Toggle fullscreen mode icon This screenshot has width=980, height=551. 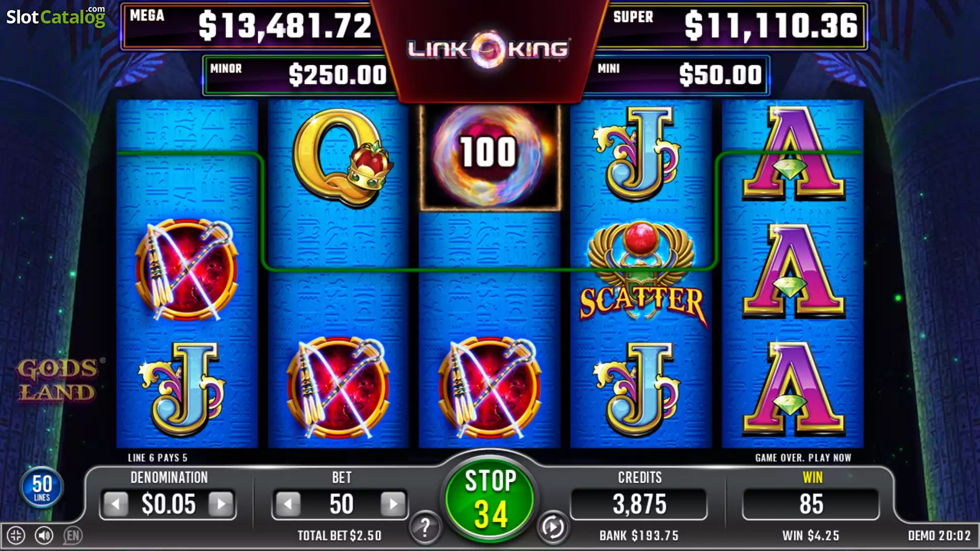click(x=16, y=535)
